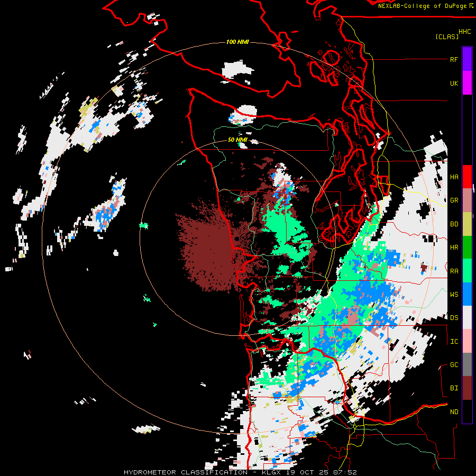Select the GC gray legend swatch
Image resolution: width=476 pixels, height=476 pixels.
tap(467, 364)
